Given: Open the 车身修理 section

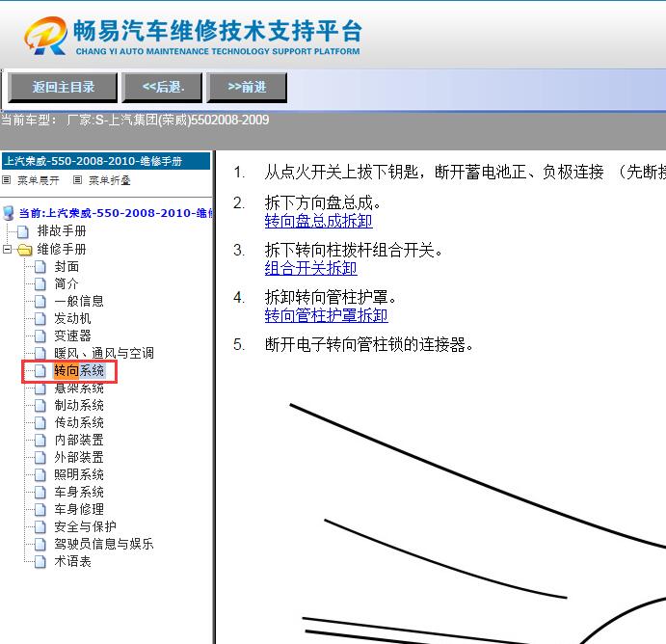Looking at the screenshot, I should pos(79,509).
